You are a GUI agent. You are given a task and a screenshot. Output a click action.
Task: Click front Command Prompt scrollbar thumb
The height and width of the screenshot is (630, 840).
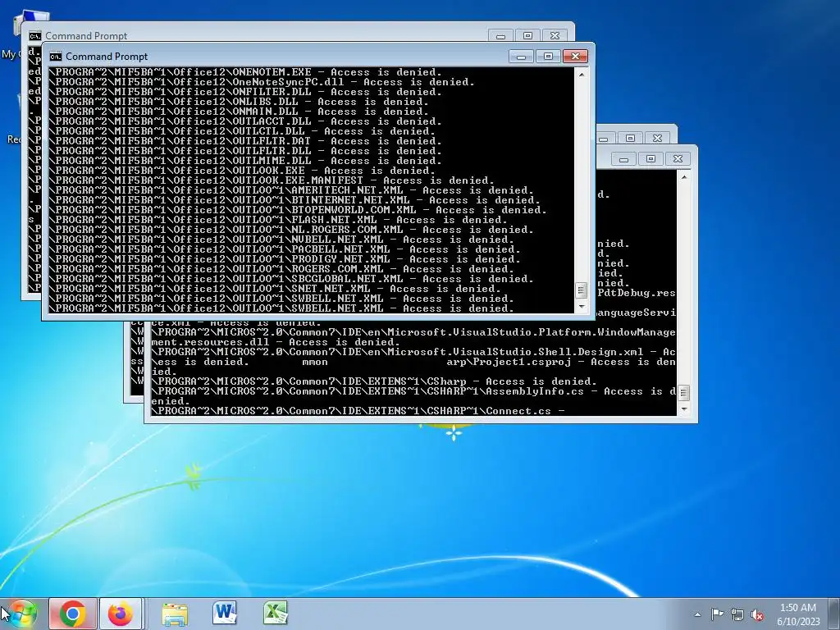582,290
